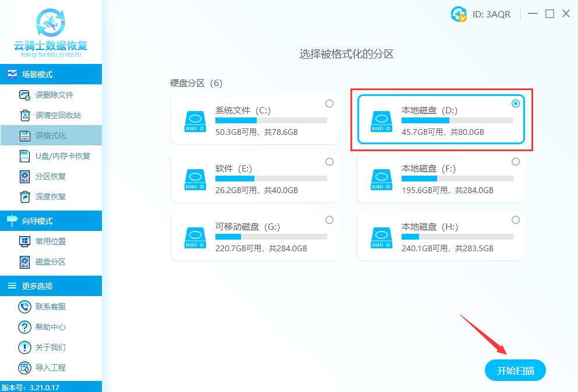Click the 更多选项 hamburger icon
Screen dimensions: 578x392
coord(12,286)
